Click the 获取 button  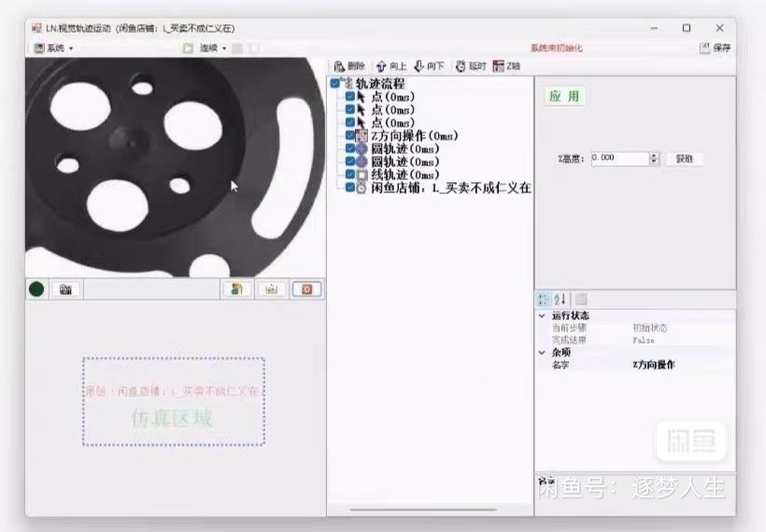click(x=685, y=159)
